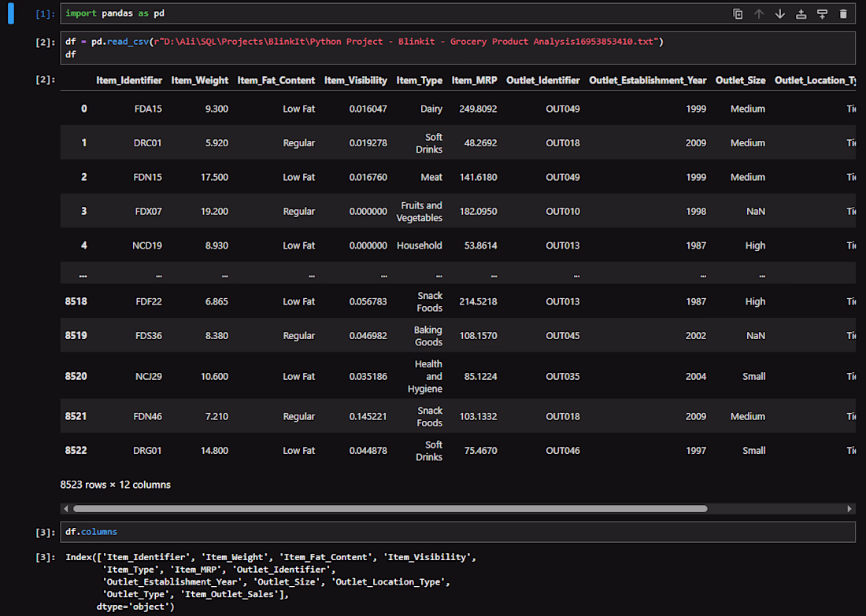Select the input prompt of cell 2
Image resolution: width=866 pixels, height=616 pixels.
tap(46, 42)
